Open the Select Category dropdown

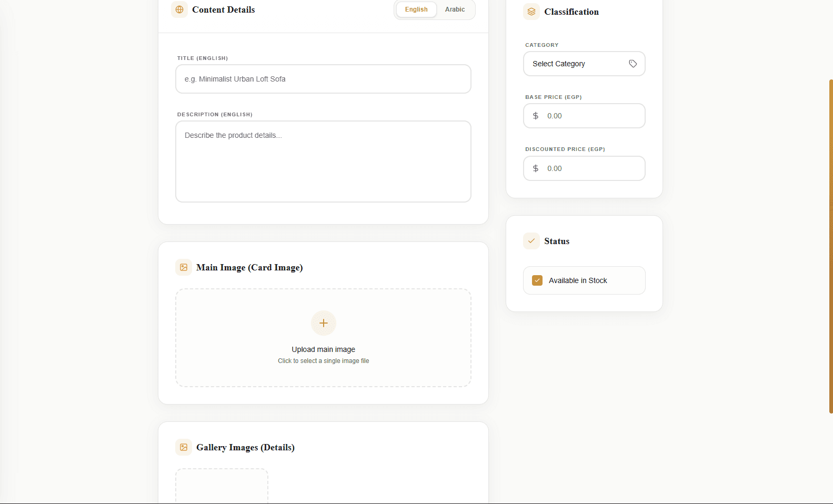(x=584, y=64)
